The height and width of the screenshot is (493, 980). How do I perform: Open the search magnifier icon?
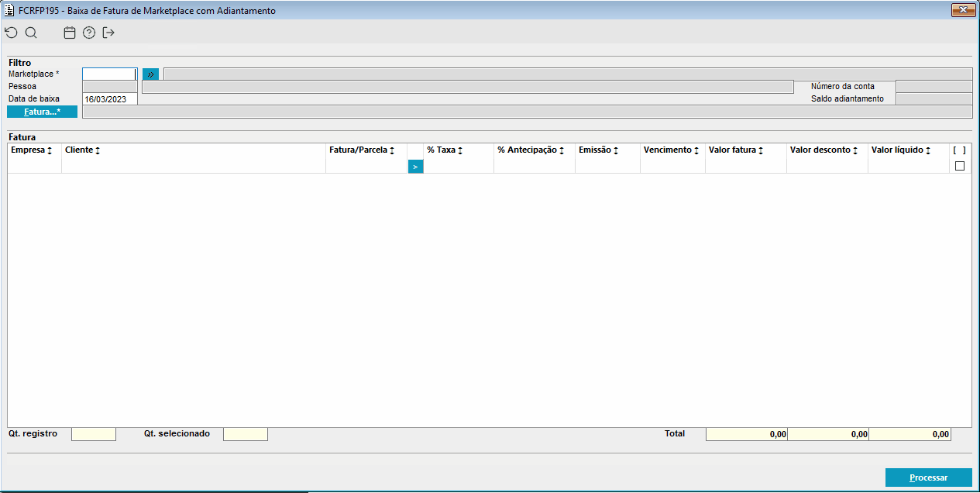pyautogui.click(x=31, y=33)
